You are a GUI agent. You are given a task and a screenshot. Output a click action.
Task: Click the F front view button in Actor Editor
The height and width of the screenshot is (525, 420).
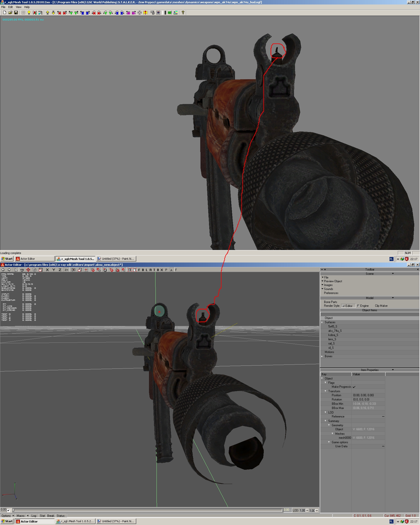point(139,270)
